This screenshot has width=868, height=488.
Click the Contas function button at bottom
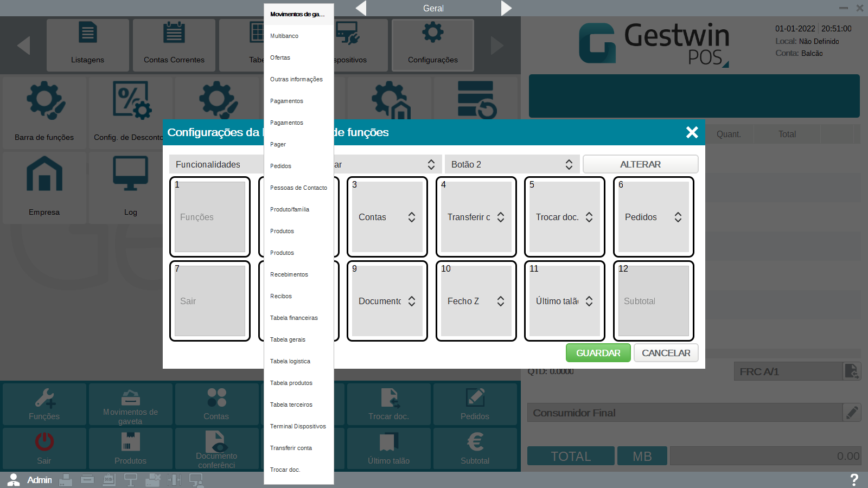[216, 404]
